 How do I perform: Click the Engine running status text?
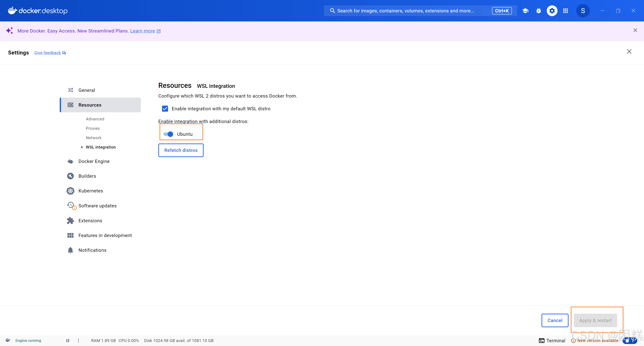coord(28,340)
